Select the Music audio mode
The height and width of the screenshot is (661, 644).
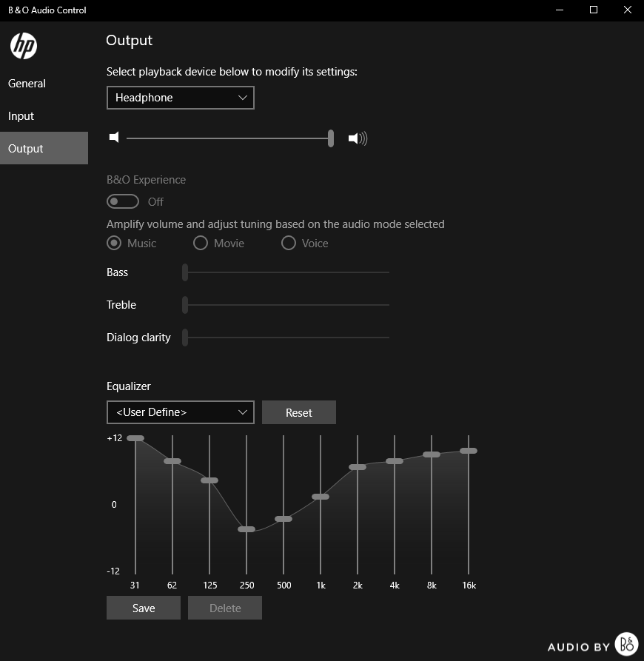click(x=114, y=243)
